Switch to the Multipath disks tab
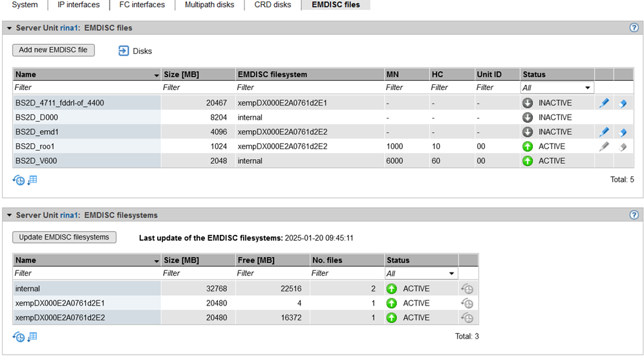 coord(209,5)
